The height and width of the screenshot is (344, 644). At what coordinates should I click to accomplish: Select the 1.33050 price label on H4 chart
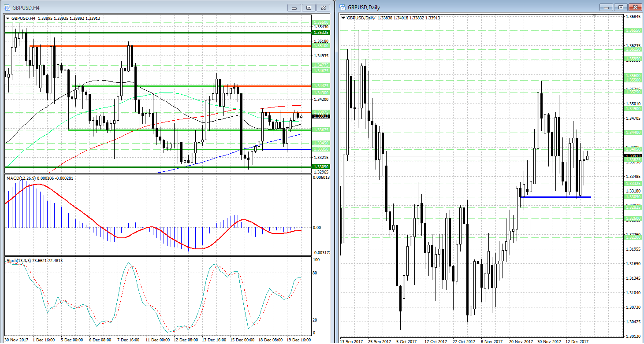[321, 167]
